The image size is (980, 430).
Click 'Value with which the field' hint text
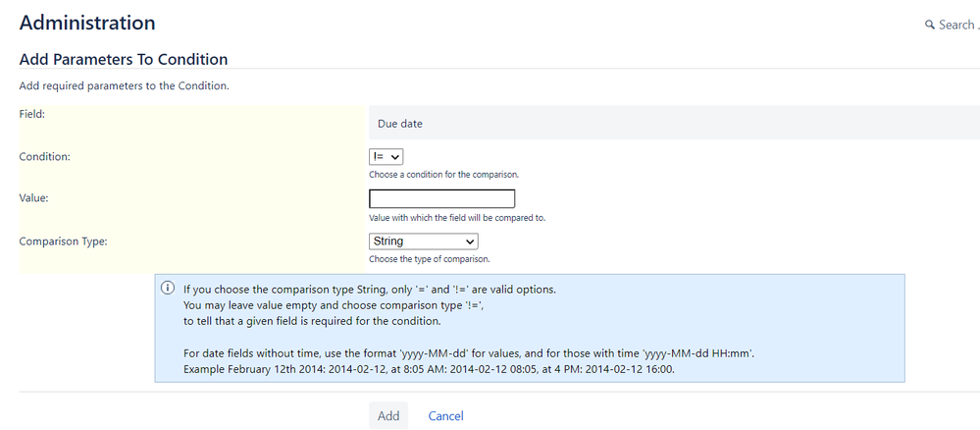coord(457,219)
